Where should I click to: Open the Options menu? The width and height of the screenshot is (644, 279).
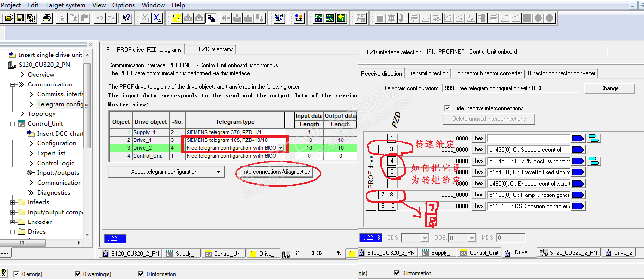(x=124, y=5)
